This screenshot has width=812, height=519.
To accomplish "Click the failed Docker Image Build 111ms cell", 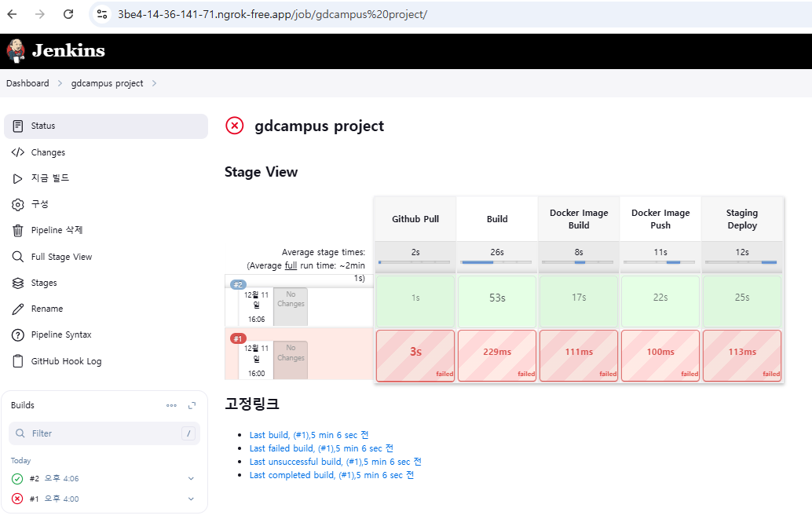I will pyautogui.click(x=579, y=356).
